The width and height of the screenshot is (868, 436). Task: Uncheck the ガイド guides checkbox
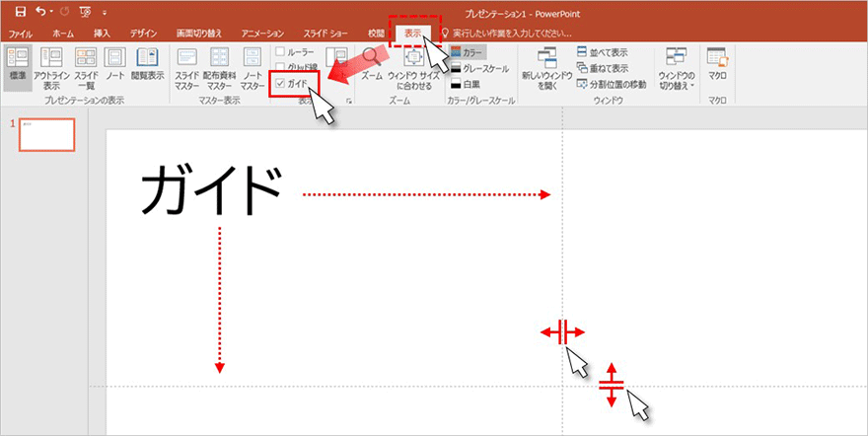coord(281,84)
